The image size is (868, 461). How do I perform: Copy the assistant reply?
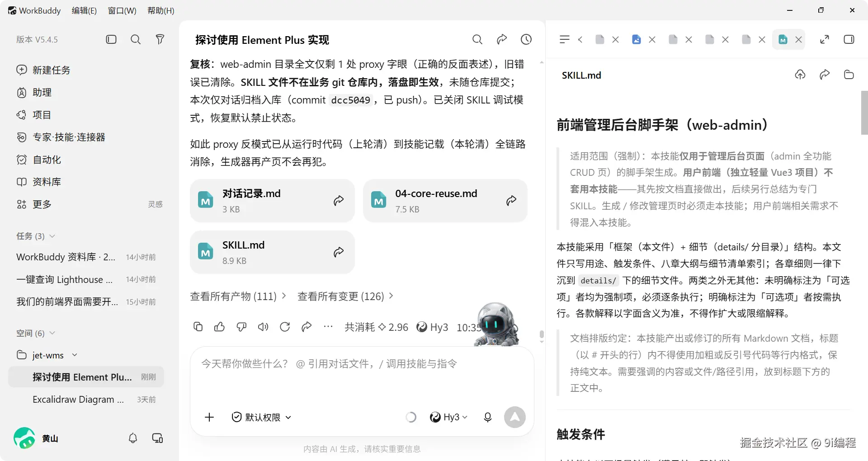tap(198, 327)
